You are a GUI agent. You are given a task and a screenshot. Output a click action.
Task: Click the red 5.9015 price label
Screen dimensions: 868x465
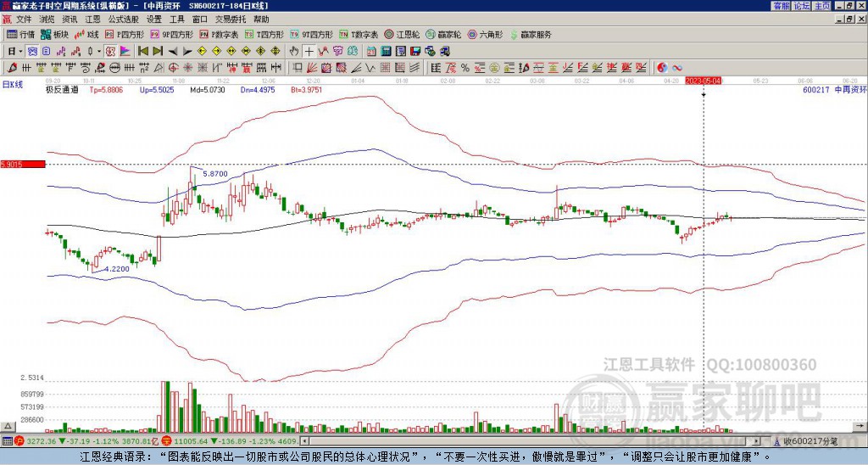[x=22, y=164]
